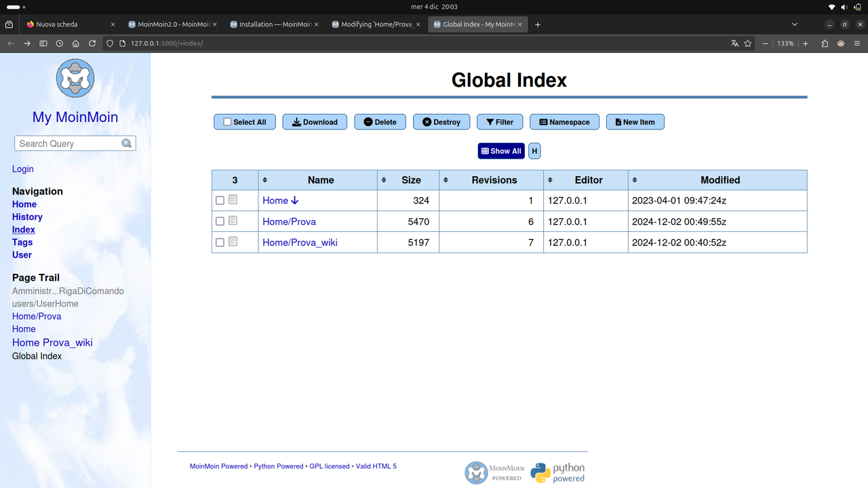Open the Wi-Fi network indicator
Screen dimensions: 868x488
832,7
